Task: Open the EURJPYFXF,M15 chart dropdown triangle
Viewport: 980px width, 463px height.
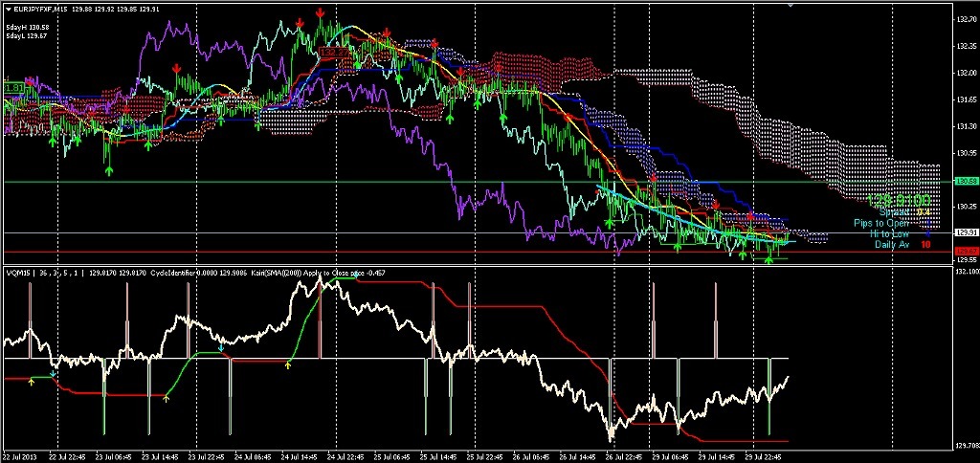Action: tap(8, 9)
